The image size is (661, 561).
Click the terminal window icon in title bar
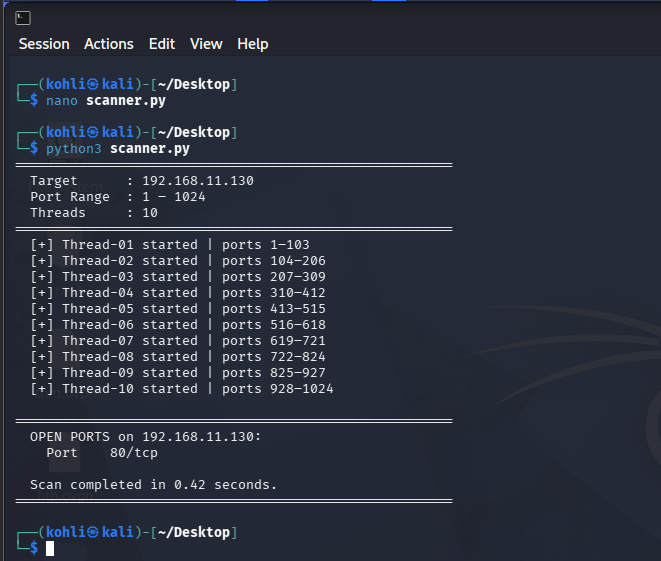pyautogui.click(x=23, y=18)
